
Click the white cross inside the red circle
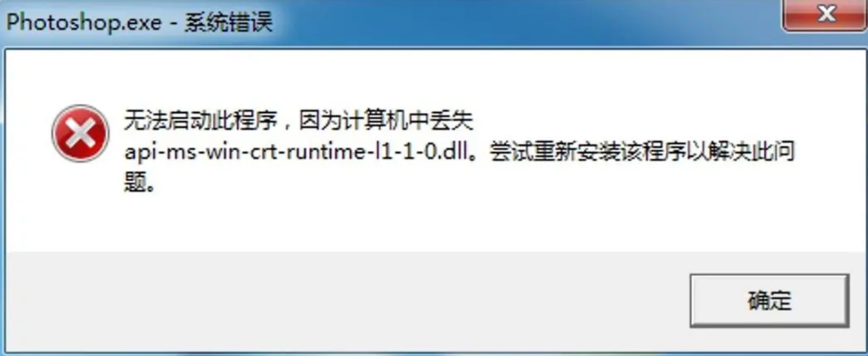(80, 134)
